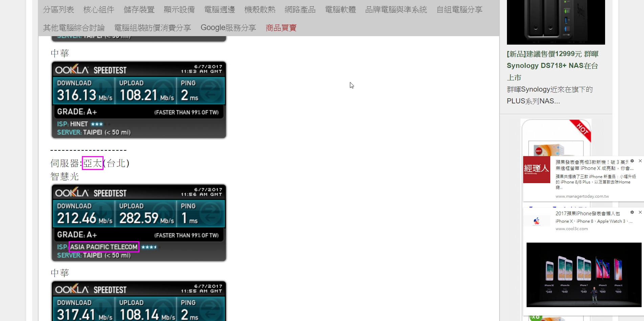This screenshot has width=644, height=321.
Task: Open 其他電腦綜合討論 forum
Action: coord(74,28)
